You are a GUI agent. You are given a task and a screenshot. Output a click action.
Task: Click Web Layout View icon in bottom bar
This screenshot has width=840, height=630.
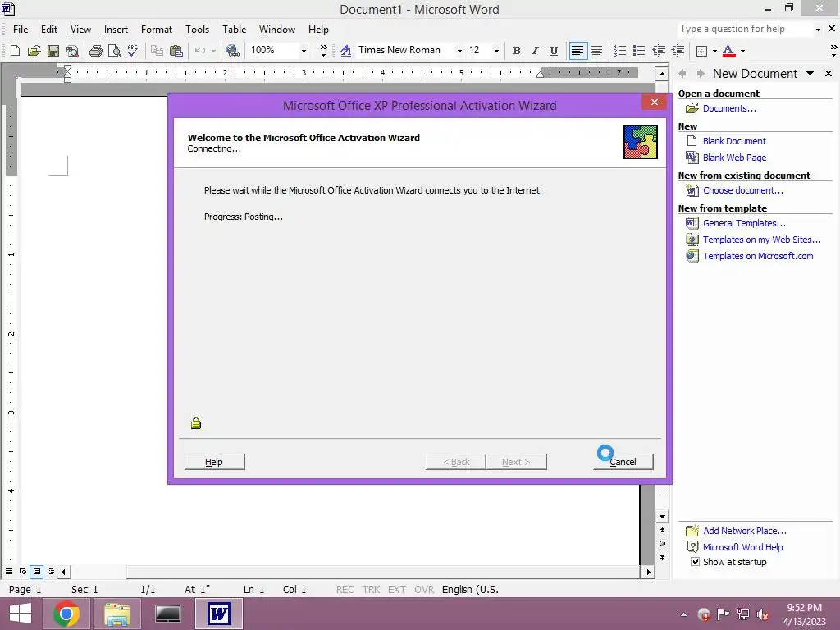(x=23, y=572)
